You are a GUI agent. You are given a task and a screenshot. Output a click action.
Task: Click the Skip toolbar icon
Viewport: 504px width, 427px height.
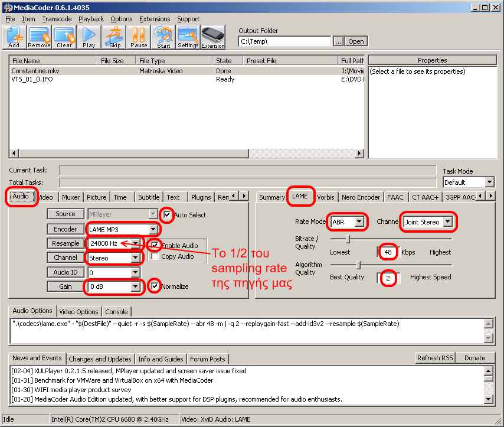pos(114,37)
